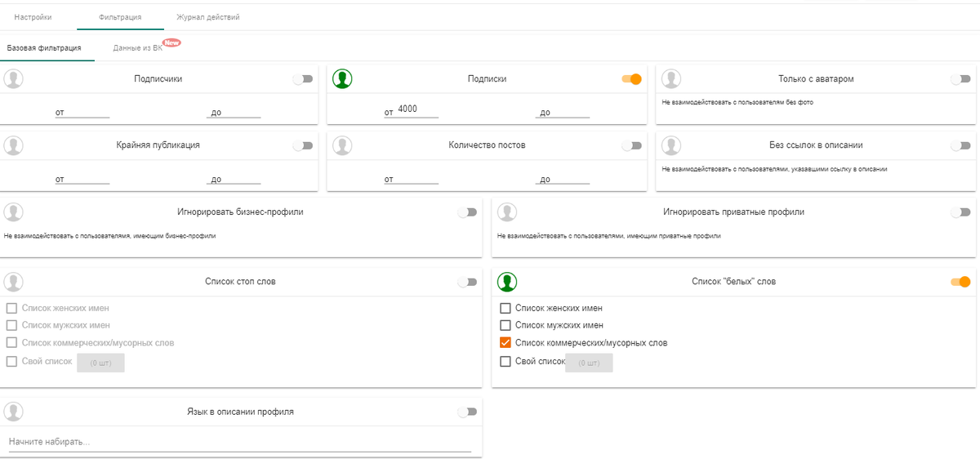Turn on Игнорировать приватные профили switch
The image size is (980, 459).
tap(960, 212)
